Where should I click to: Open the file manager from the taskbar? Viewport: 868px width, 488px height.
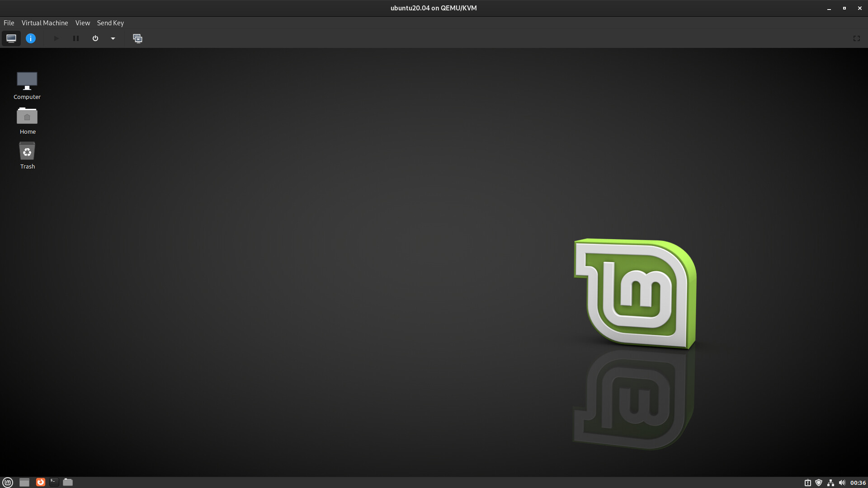click(x=68, y=482)
